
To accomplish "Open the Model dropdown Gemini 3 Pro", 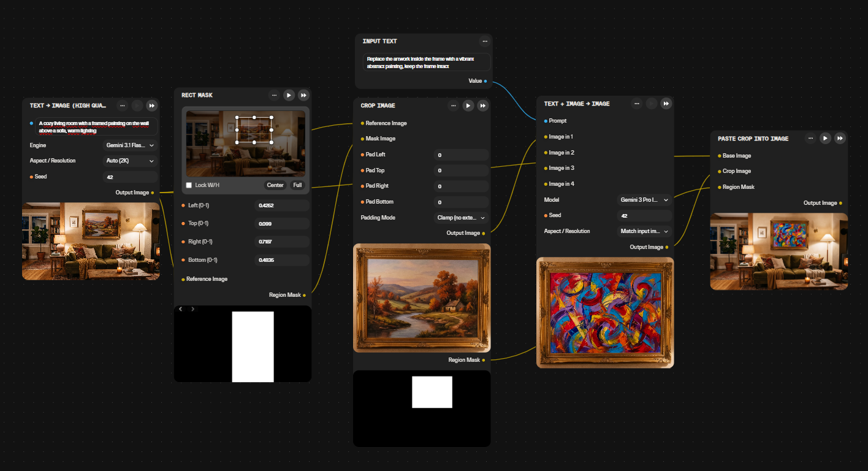I will tap(644, 200).
